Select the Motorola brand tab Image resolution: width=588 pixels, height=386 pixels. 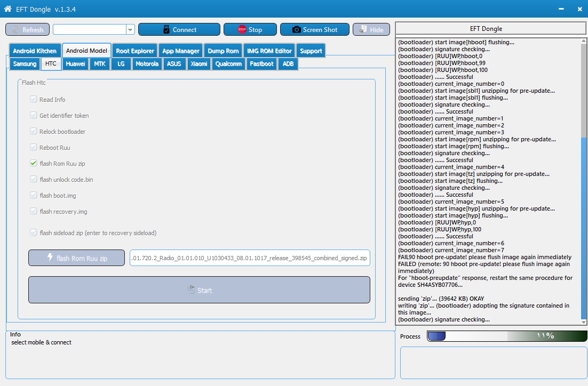[147, 64]
